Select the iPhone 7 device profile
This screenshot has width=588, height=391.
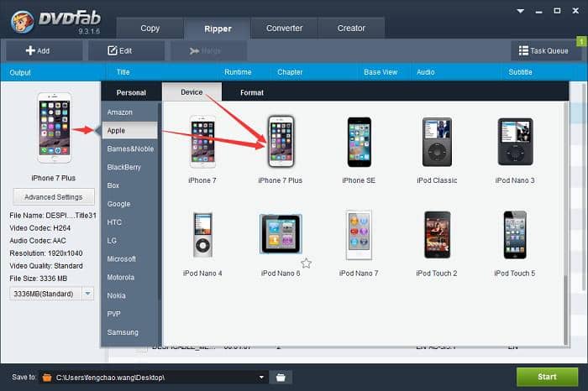[202, 142]
